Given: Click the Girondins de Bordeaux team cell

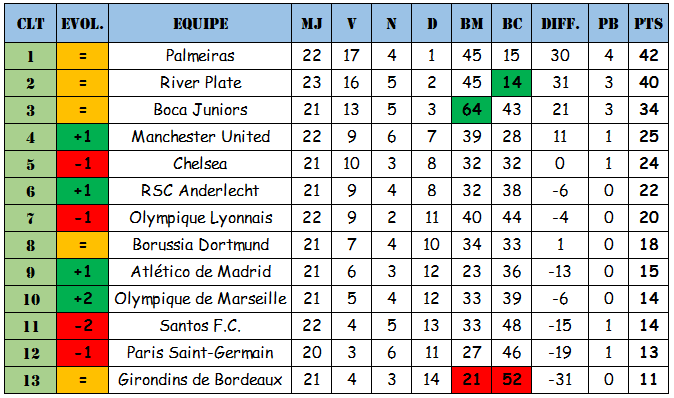Looking at the screenshot, I should pyautogui.click(x=200, y=380).
